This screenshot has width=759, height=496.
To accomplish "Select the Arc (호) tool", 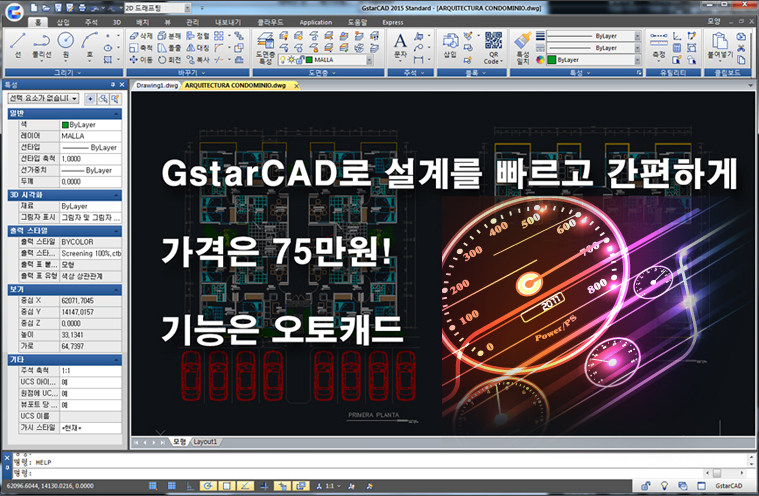I will pos(90,45).
